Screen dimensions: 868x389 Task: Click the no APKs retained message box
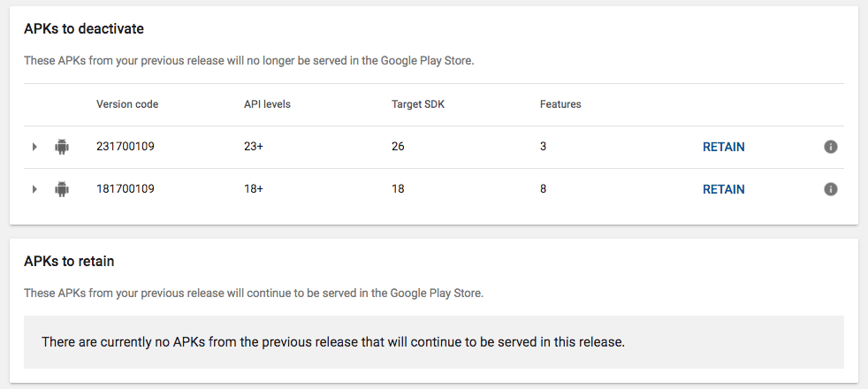[x=433, y=342]
